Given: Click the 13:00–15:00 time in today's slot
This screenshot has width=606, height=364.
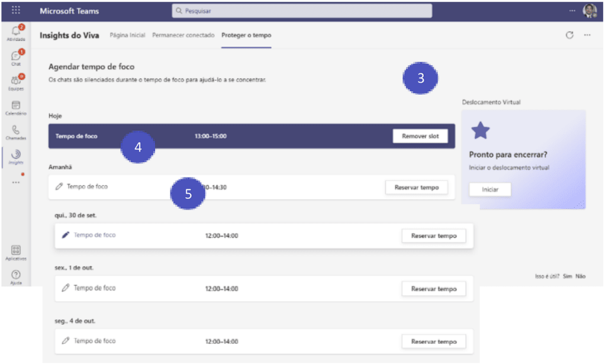Looking at the screenshot, I should [x=211, y=136].
